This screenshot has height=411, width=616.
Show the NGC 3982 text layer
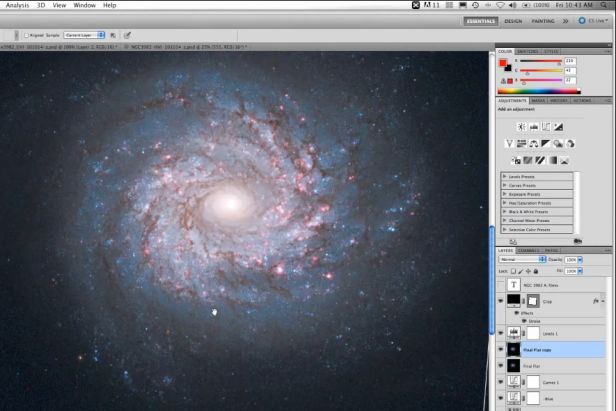point(500,285)
